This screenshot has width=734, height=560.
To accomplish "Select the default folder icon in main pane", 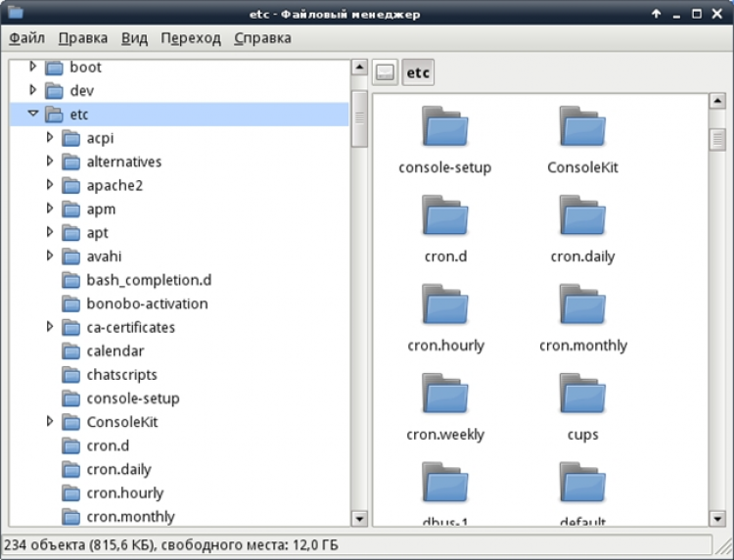I will (582, 483).
